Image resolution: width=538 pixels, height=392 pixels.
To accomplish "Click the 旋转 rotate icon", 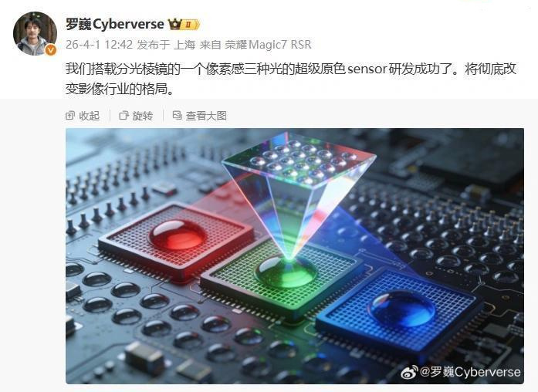I will 124,116.
